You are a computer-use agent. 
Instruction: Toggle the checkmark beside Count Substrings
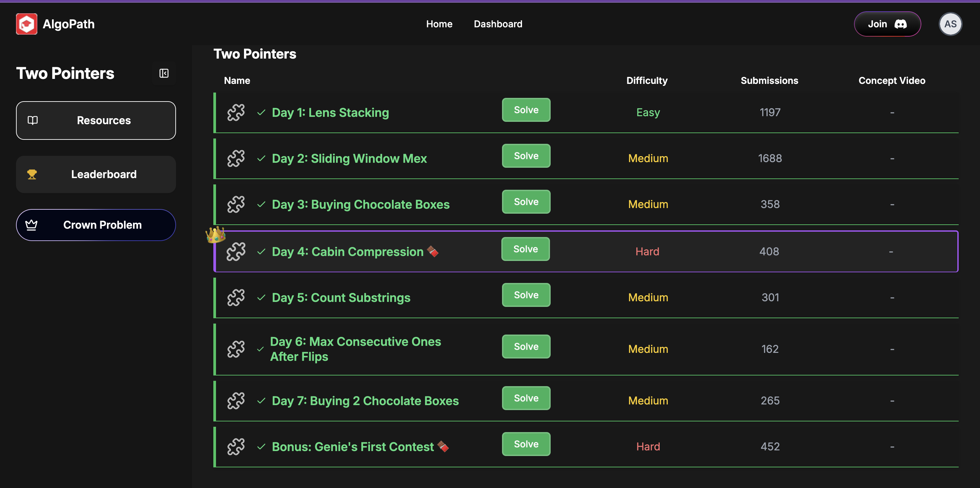(x=261, y=298)
